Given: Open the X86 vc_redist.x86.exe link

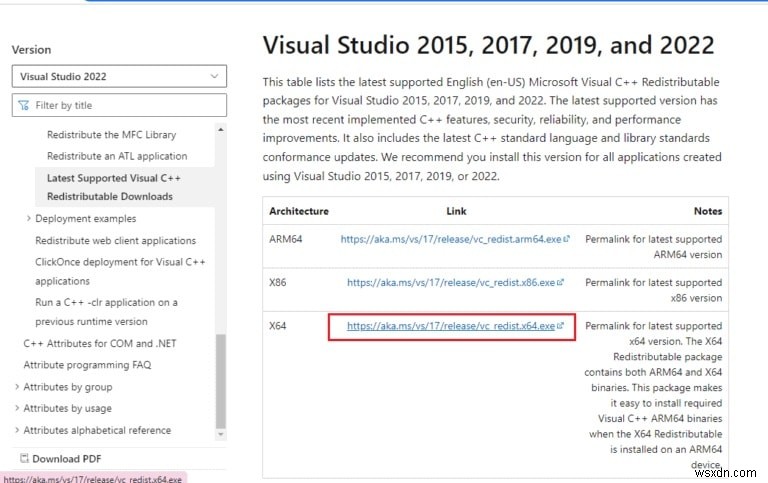Looking at the screenshot, I should click(x=451, y=283).
